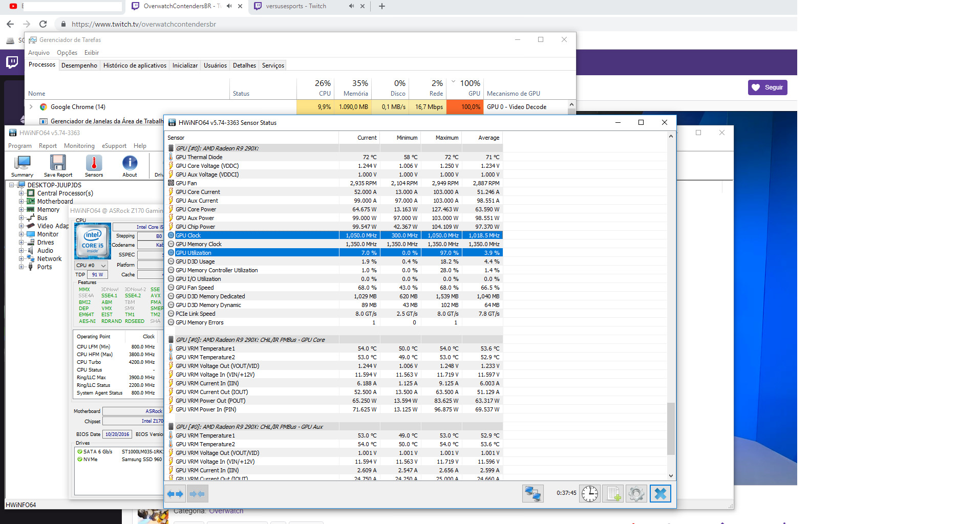Reload the Twitch page

click(x=43, y=24)
